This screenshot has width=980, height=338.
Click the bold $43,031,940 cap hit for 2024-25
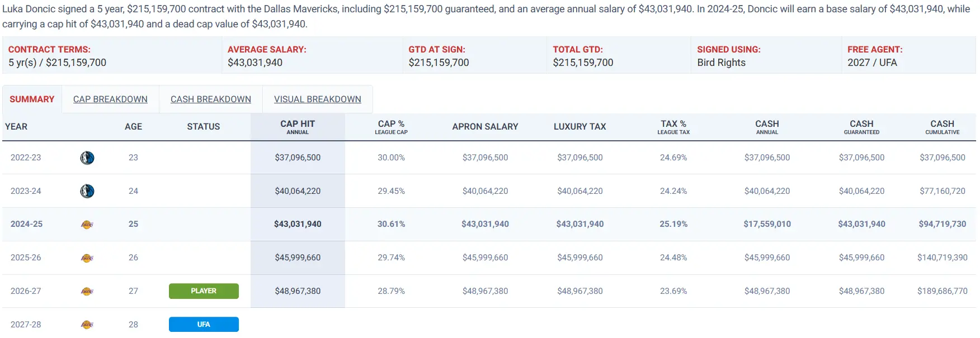[x=298, y=224]
